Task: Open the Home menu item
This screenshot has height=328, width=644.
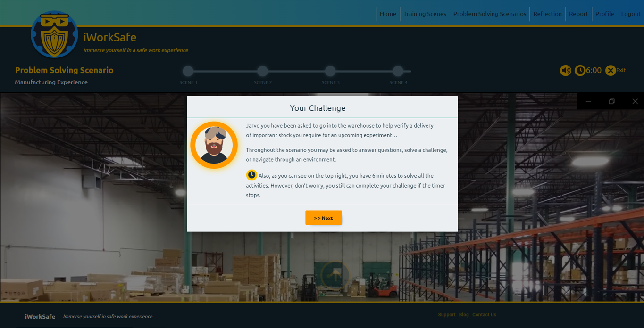Action: pos(388,14)
